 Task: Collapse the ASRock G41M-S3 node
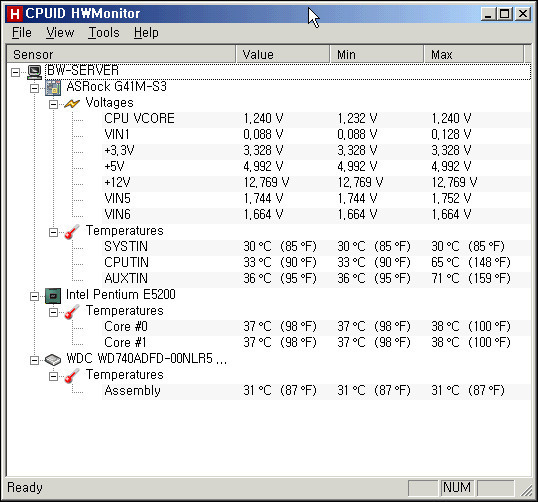click(34, 88)
